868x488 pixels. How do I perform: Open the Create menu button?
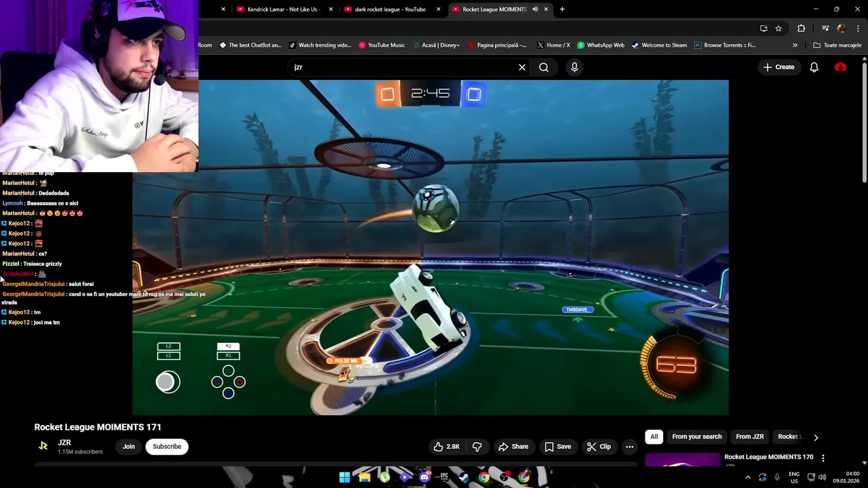click(x=778, y=67)
